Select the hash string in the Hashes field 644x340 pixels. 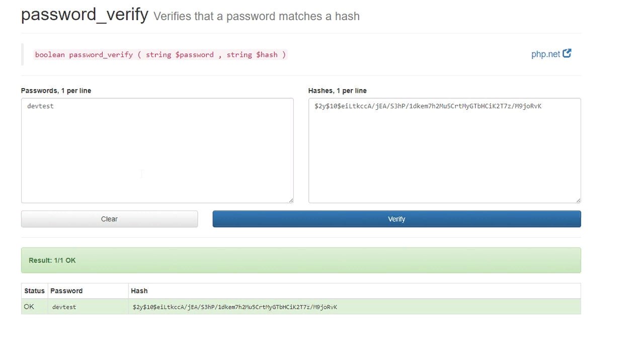[x=426, y=106]
